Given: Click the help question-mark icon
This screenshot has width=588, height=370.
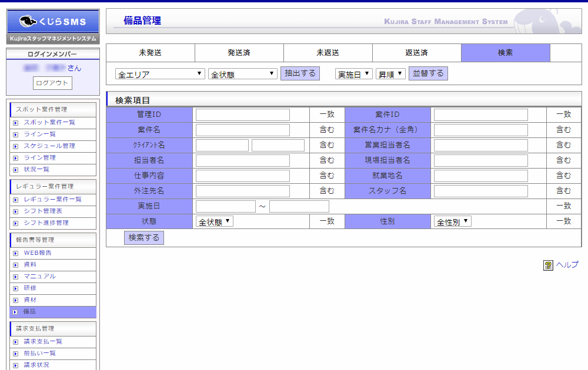Looking at the screenshot, I should click(548, 265).
